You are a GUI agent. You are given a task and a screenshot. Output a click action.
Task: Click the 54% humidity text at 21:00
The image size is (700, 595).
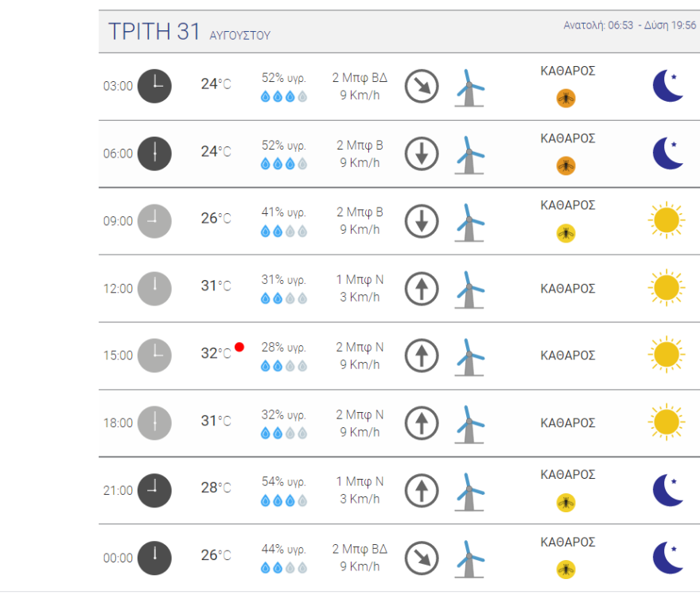pyautogui.click(x=284, y=482)
